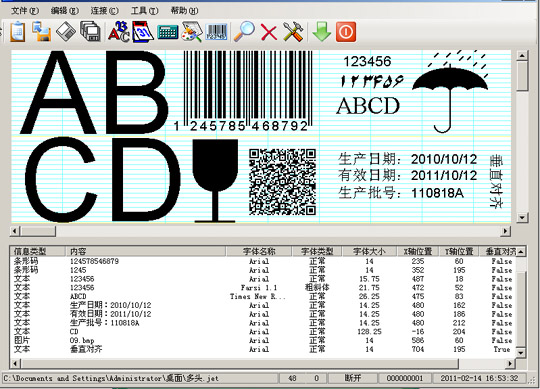Open settings with wrench and hammer icon

click(x=293, y=32)
